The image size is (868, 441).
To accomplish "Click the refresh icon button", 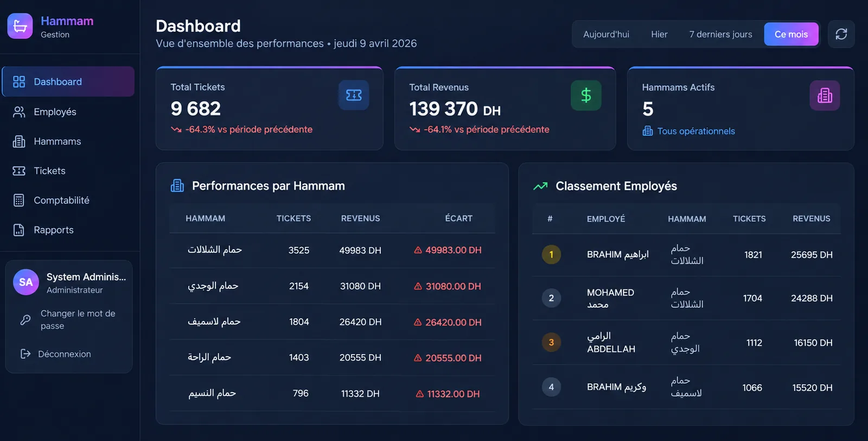I will pos(841,34).
